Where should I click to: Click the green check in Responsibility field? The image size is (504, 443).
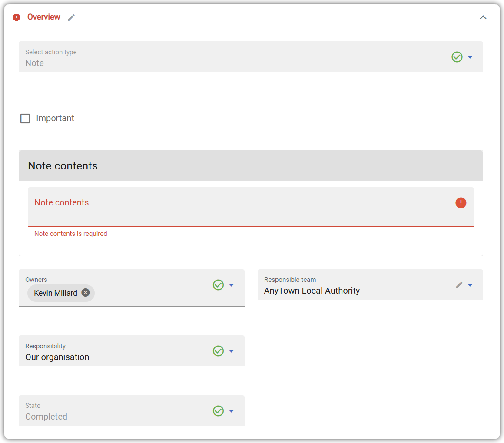click(x=218, y=351)
